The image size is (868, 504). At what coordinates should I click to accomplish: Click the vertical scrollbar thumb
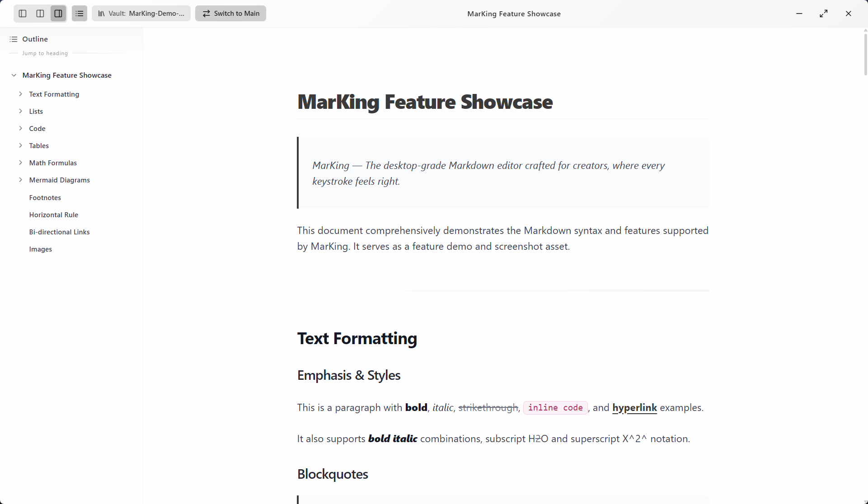click(865, 54)
